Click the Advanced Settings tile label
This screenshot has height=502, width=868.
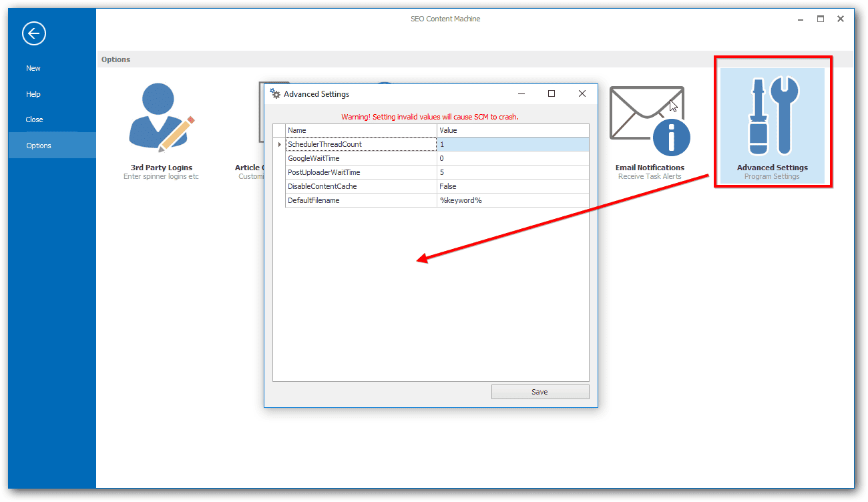pos(773,168)
